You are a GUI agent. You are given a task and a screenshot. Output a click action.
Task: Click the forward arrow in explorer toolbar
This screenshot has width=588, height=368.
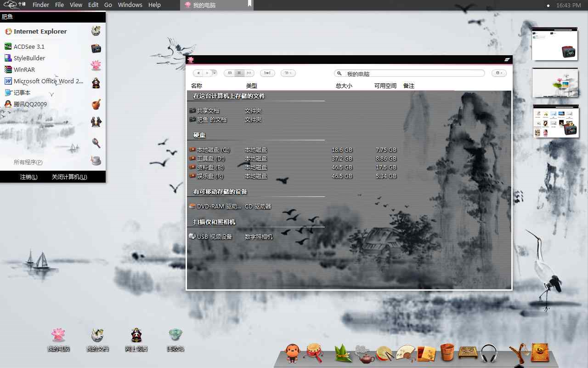208,73
